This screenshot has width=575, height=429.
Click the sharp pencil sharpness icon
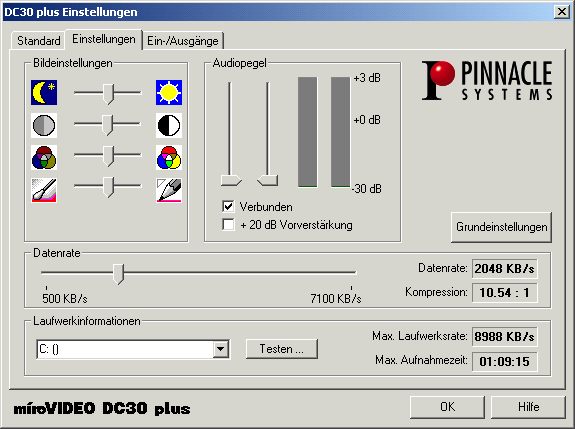click(169, 190)
